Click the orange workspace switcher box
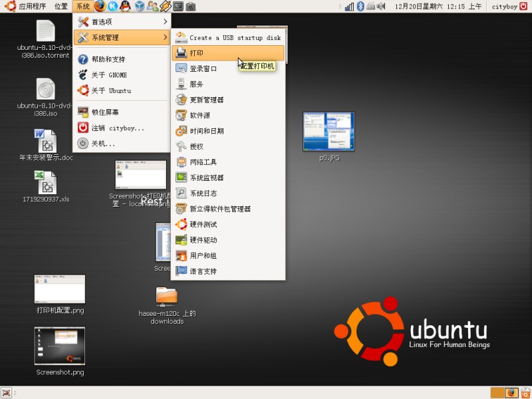The width and height of the screenshot is (532, 399). tap(497, 393)
